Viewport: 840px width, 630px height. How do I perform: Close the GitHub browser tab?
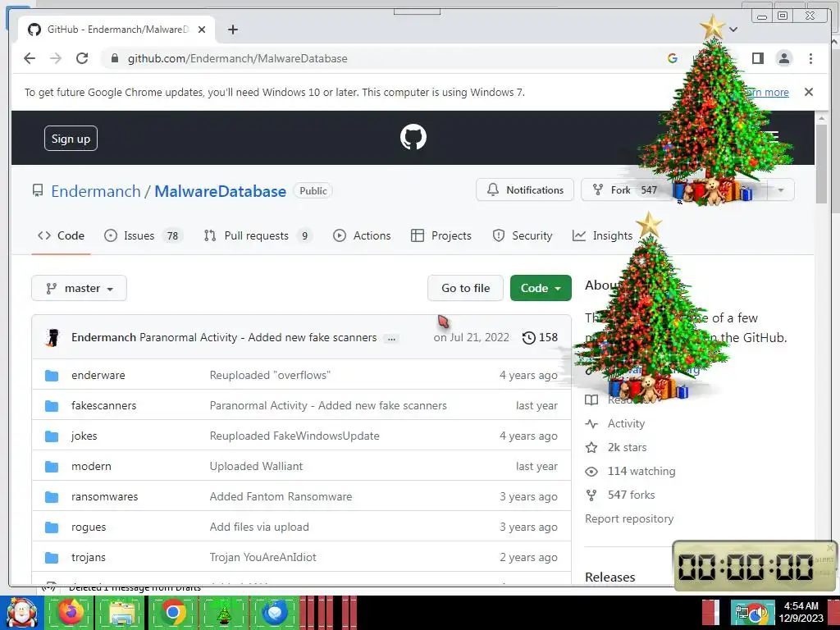[202, 30]
